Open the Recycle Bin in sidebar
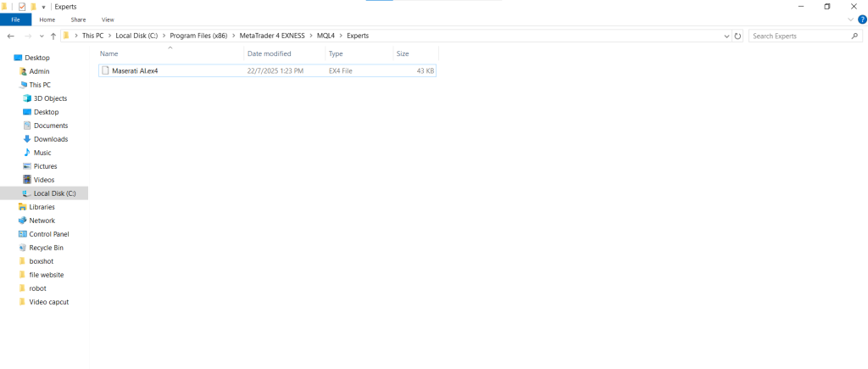This screenshot has width=868, height=369. (46, 248)
